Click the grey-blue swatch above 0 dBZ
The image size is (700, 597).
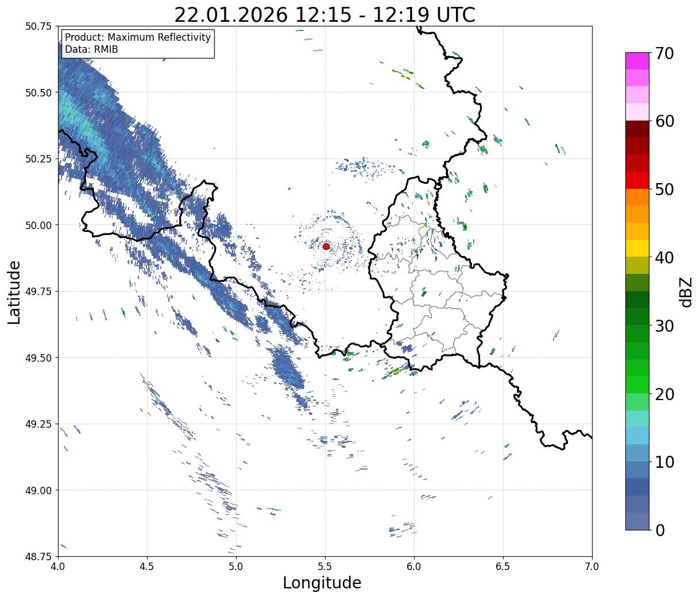click(637, 521)
